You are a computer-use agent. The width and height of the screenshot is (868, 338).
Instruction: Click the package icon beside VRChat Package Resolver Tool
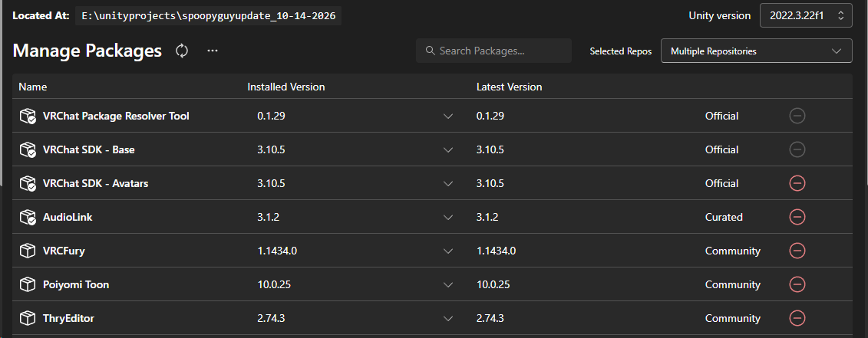[28, 116]
